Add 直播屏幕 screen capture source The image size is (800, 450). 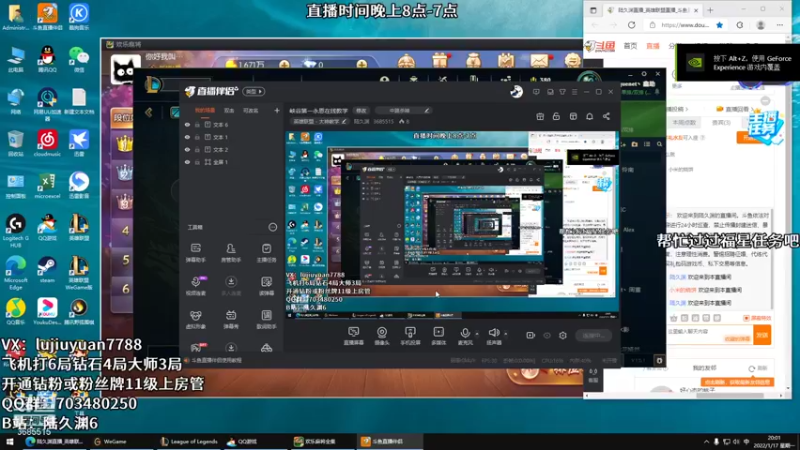[354, 336]
